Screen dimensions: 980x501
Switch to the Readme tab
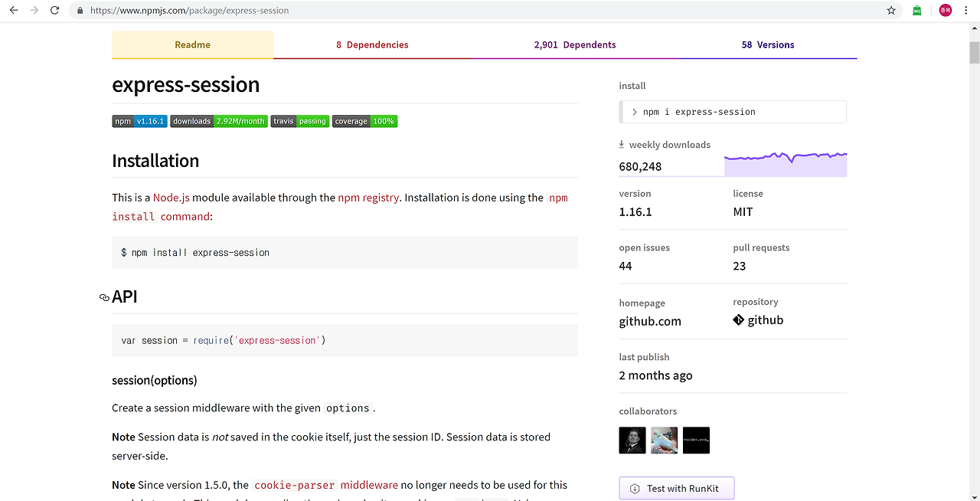click(x=192, y=44)
